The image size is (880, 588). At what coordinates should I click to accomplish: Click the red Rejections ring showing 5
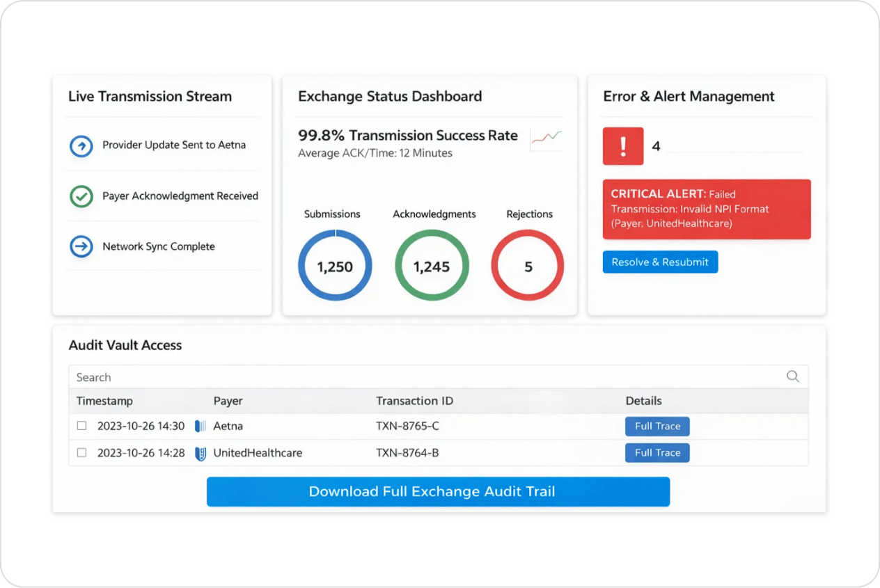(528, 265)
